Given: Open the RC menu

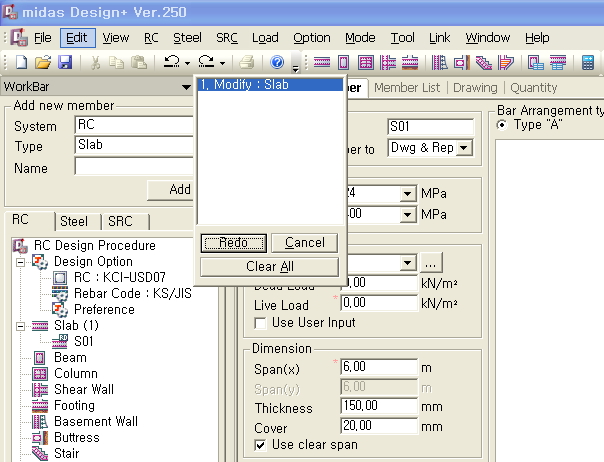Looking at the screenshot, I should 151,38.
